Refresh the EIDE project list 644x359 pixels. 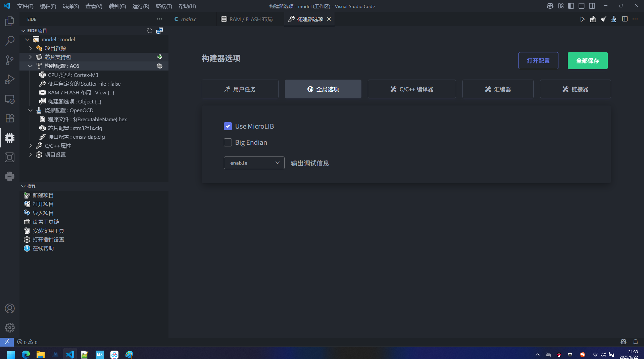coord(150,31)
